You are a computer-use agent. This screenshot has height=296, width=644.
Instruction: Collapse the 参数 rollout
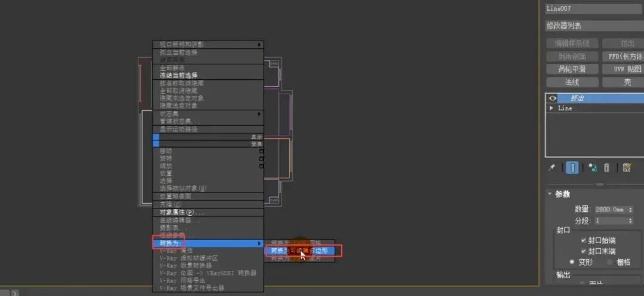(x=550, y=194)
